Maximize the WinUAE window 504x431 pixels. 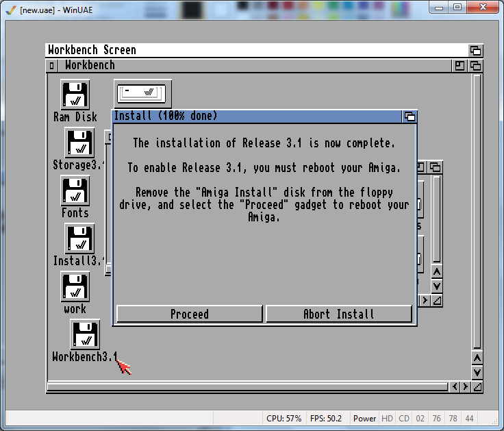tap(457, 8)
